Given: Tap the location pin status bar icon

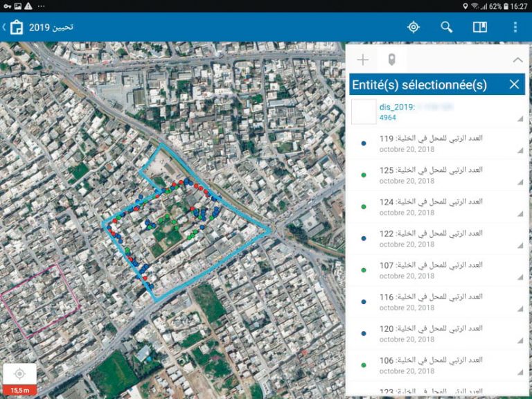Looking at the screenshot, I should pos(465,6).
